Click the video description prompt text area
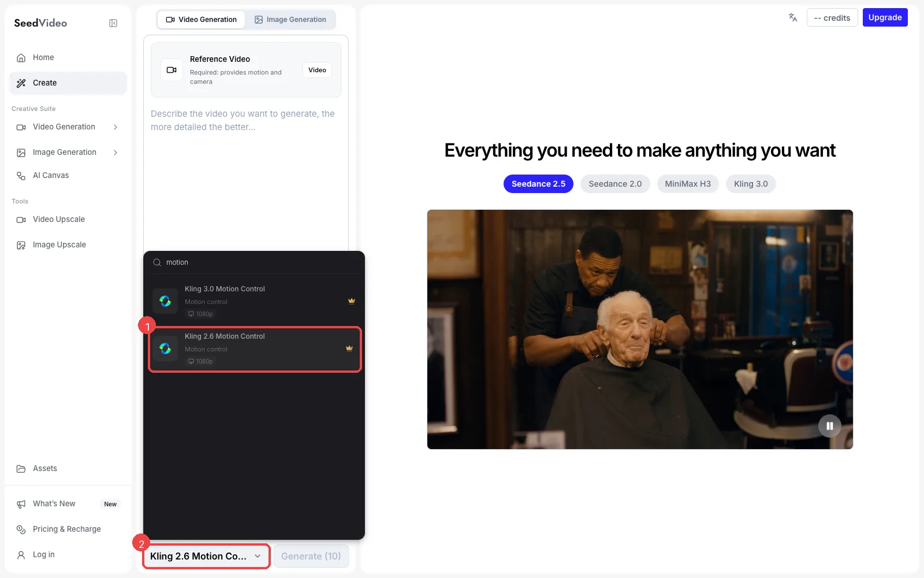Viewport: 924px width, 578px height. [246, 179]
